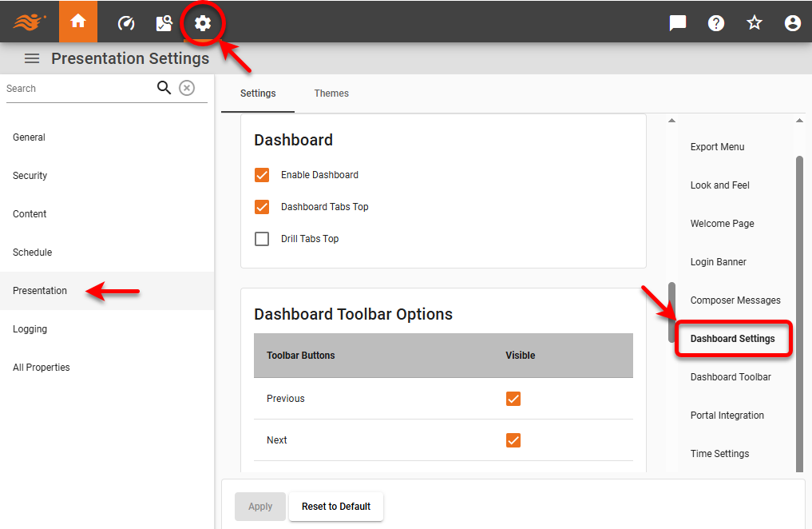Open the Settings gear icon
The height and width of the screenshot is (529, 812).
click(x=203, y=22)
